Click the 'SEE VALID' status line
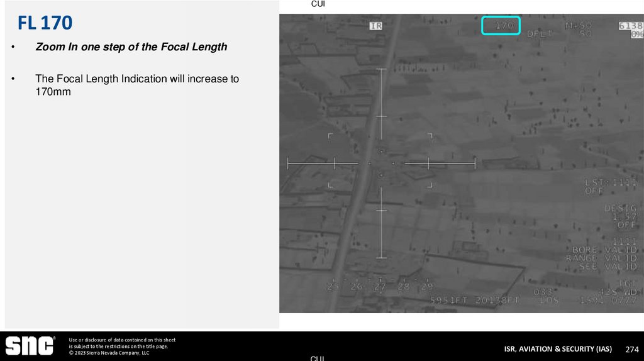Image resolution: width=644 pixels, height=361 pixels. tap(608, 267)
